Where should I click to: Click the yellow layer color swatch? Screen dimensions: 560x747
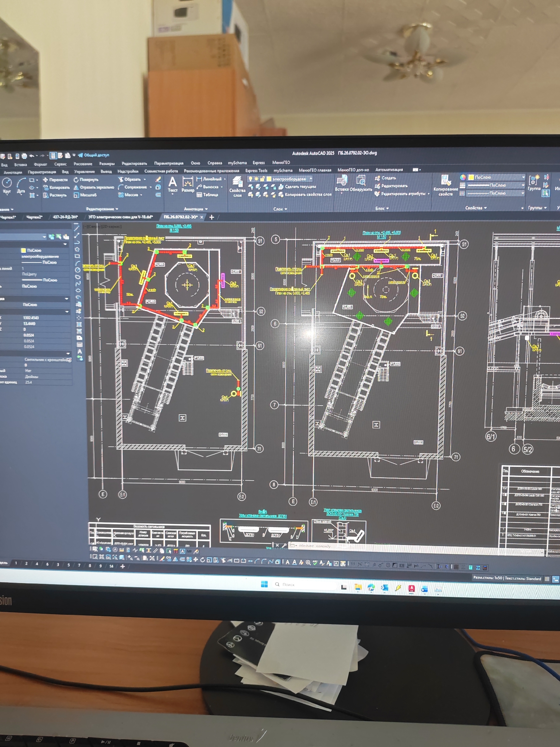coord(269,179)
